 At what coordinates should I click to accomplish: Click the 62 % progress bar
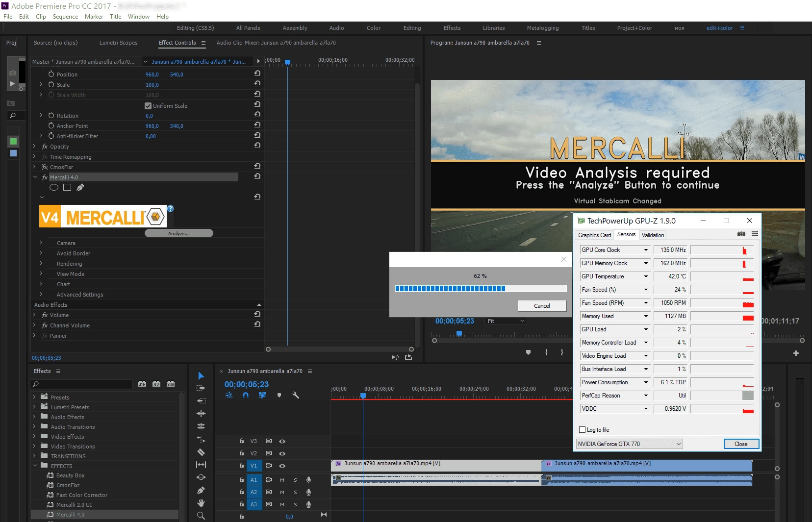point(481,289)
